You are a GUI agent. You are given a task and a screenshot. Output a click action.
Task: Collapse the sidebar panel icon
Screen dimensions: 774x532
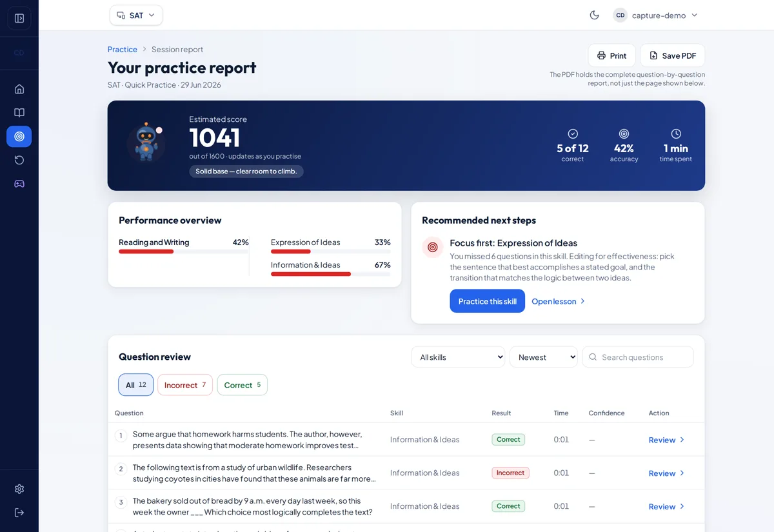click(x=19, y=18)
